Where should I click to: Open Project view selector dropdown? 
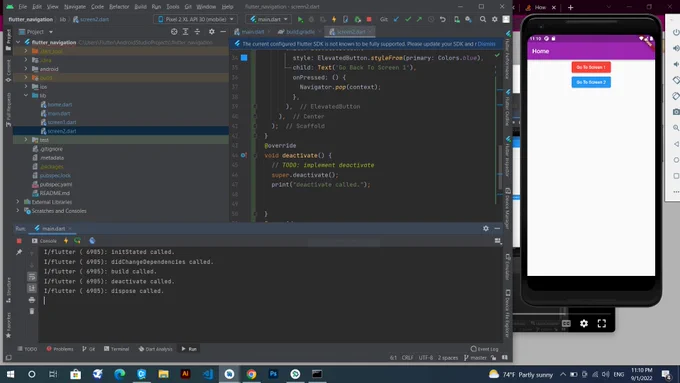click(x=36, y=32)
